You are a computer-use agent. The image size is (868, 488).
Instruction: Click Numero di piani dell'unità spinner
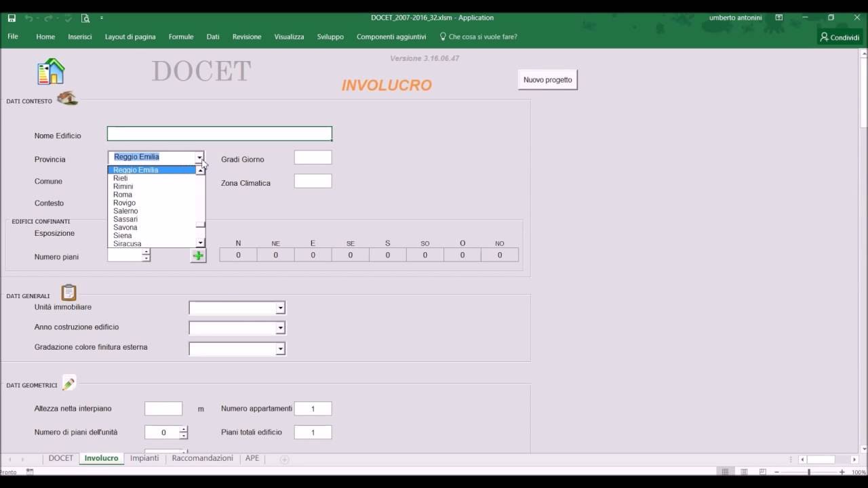point(183,432)
